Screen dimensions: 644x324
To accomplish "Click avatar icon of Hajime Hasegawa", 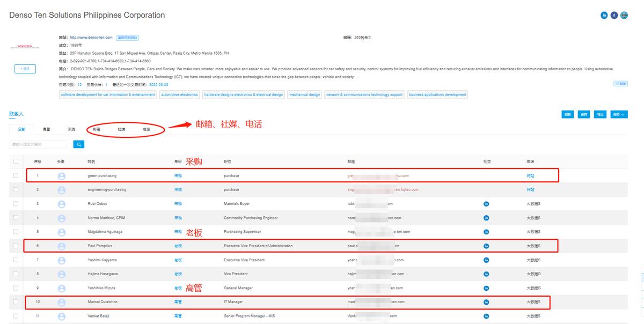I will 62,274.
